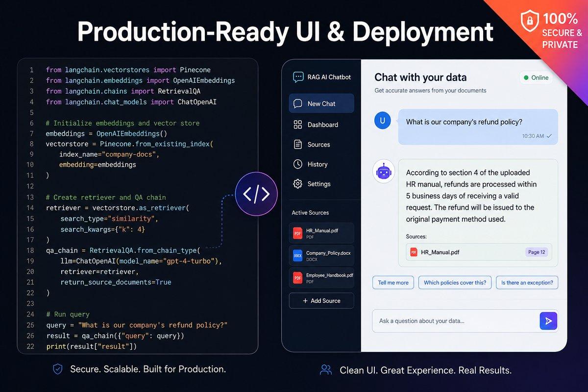The image size is (588, 392).
Task: Click Get accurate answers from your documents subtitle
Action: coord(430,91)
